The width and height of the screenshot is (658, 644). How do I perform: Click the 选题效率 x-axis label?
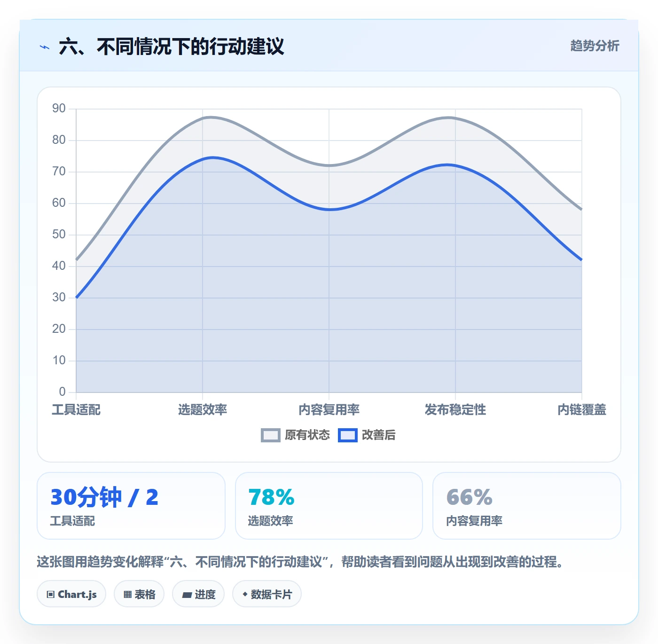[203, 410]
